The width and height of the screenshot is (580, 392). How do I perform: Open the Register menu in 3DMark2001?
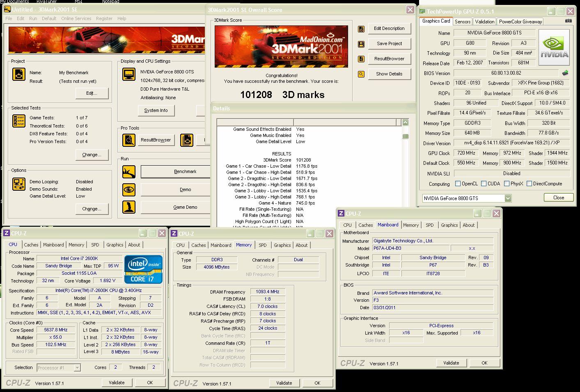click(x=104, y=18)
